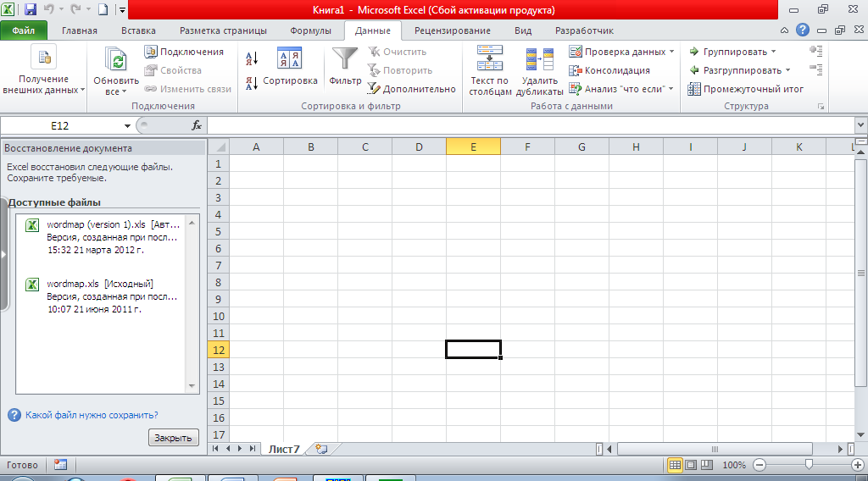Screen dimensions: 868x481
Task: Open the Сортировка dialog
Action: pos(290,66)
